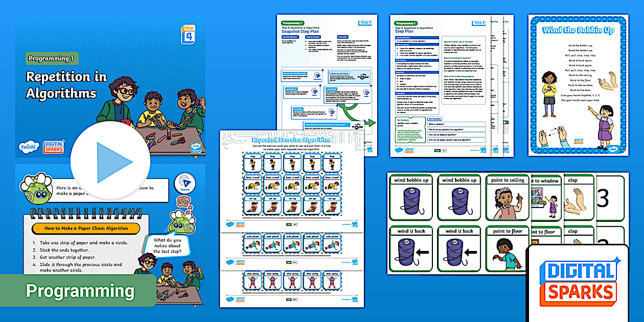Play the Repetition in Algorithms presentation
Image resolution: width=644 pixels, height=322 pixels.
pos(110,162)
